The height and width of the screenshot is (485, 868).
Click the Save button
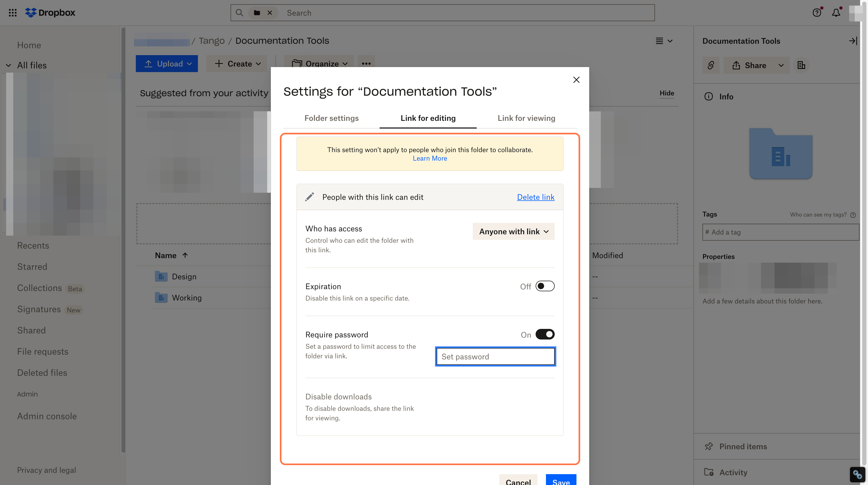[x=561, y=480]
